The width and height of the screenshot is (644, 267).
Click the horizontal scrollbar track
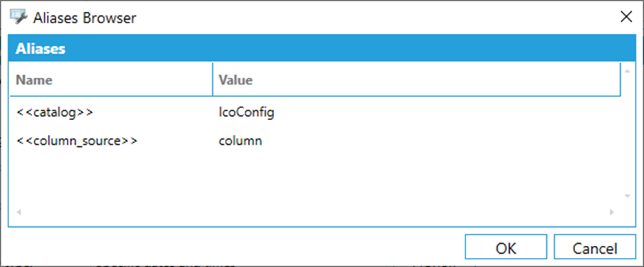coord(315,212)
